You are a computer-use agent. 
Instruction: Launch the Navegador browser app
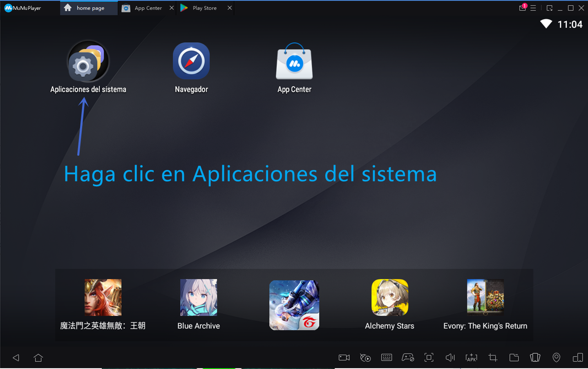tap(191, 61)
